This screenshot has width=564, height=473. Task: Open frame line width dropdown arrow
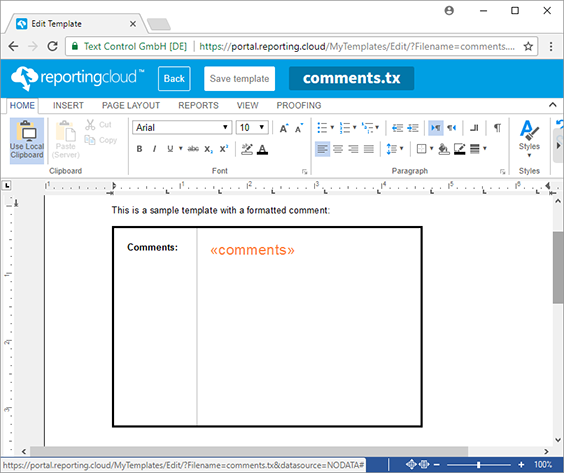485,148
